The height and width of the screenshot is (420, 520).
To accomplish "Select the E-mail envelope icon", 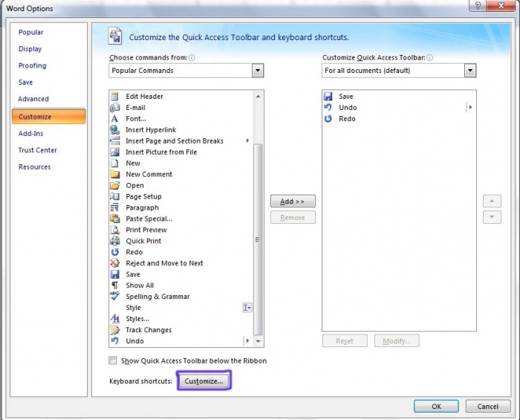I will coord(114,108).
